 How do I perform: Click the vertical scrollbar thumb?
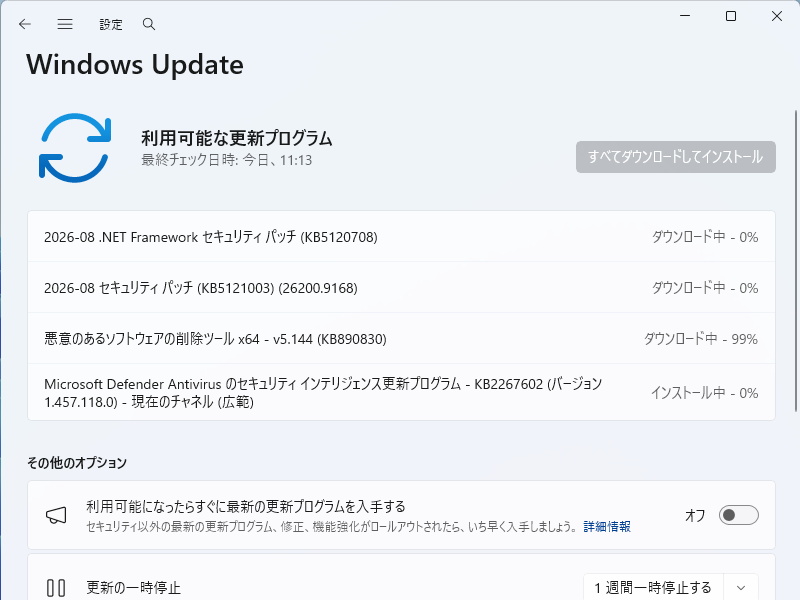795,260
